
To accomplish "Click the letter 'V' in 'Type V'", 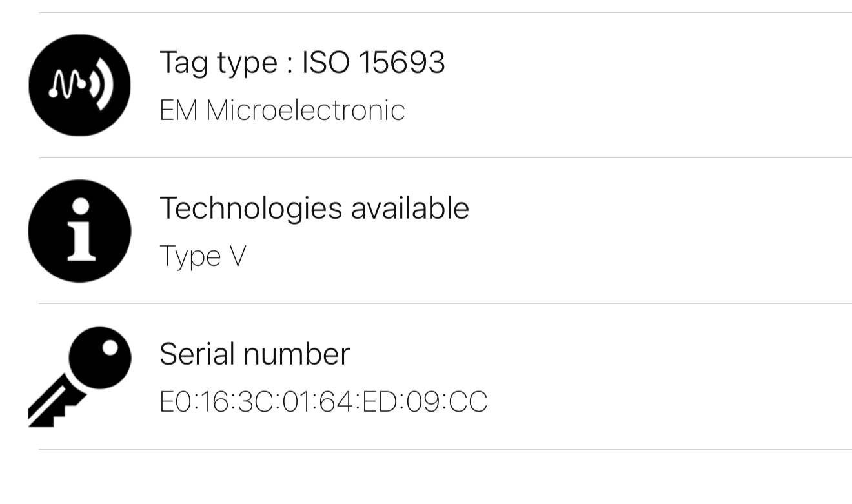I will [238, 256].
